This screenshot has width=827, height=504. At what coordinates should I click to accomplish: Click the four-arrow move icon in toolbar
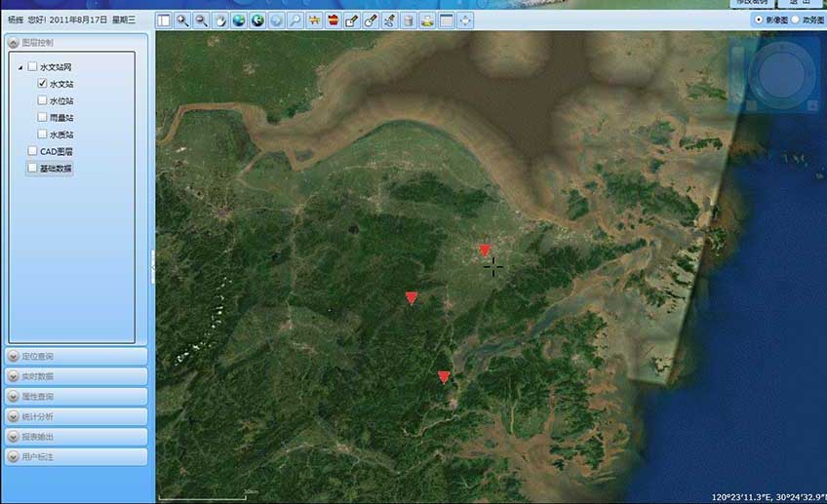pyautogui.click(x=465, y=20)
